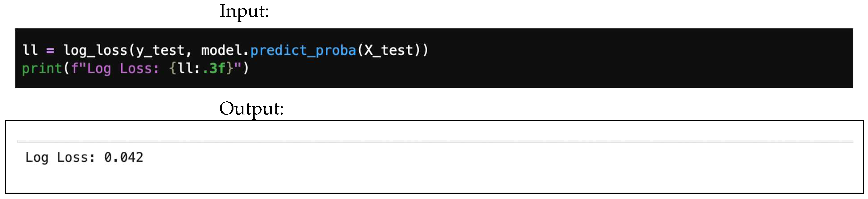
Task: Click the green .3f format specifier
Action: (x=214, y=69)
